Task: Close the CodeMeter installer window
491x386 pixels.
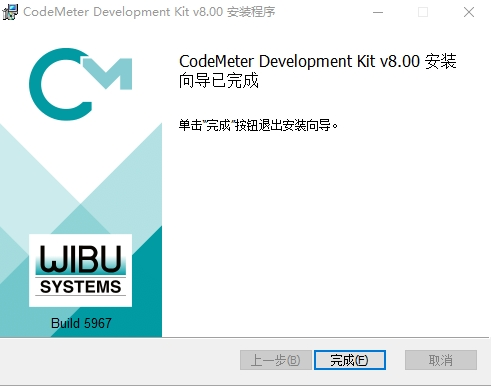Action: pyautogui.click(x=469, y=12)
